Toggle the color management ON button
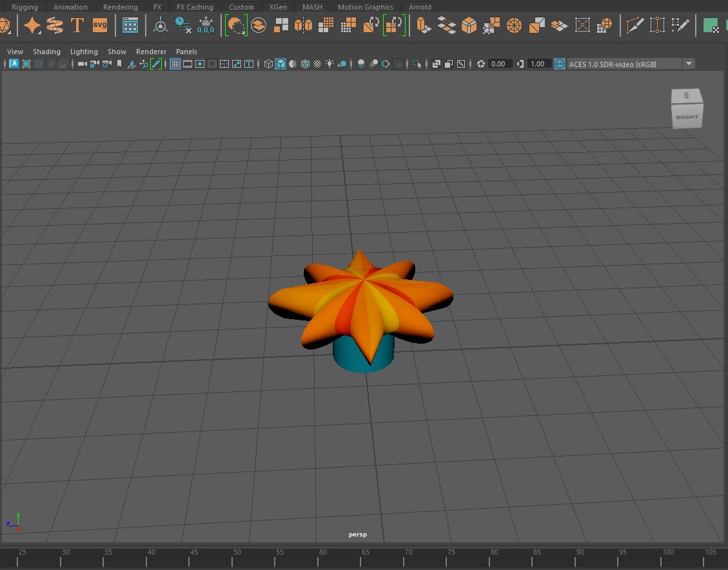This screenshot has width=728, height=570. point(559,64)
